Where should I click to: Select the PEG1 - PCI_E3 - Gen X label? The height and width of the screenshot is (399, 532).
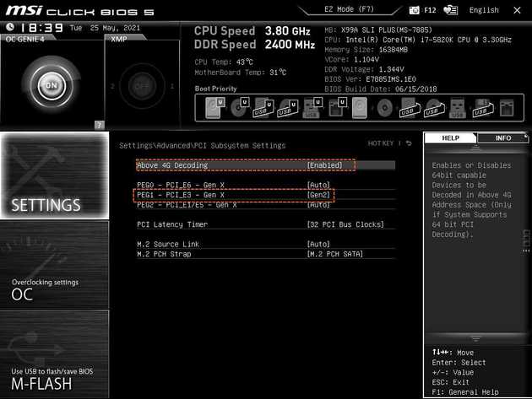coord(181,195)
